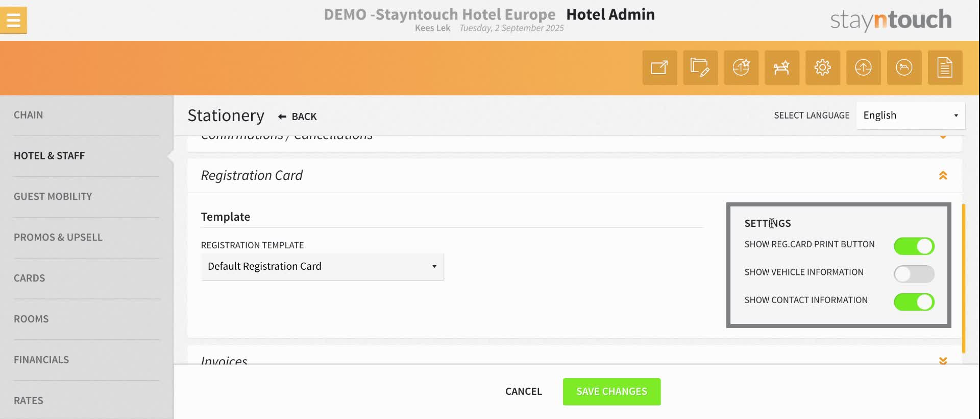Open Registration Template dropdown
This screenshot has width=980, height=419.
click(x=323, y=267)
